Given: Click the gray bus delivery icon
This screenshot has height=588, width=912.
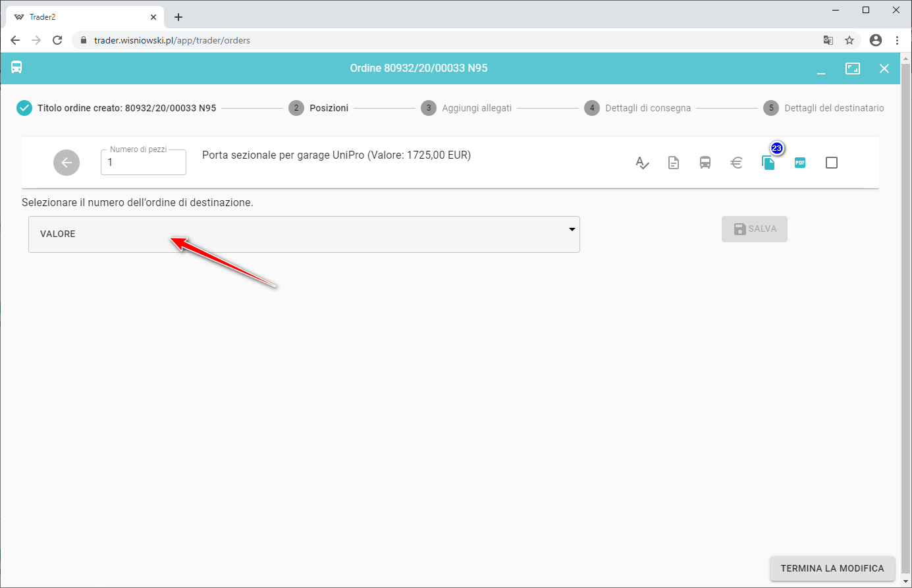Looking at the screenshot, I should (x=705, y=163).
